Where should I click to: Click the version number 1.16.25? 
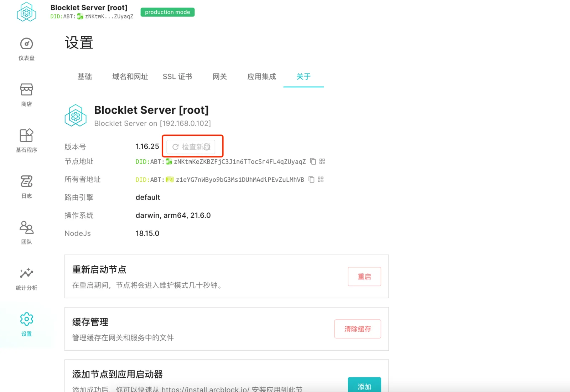pos(147,146)
